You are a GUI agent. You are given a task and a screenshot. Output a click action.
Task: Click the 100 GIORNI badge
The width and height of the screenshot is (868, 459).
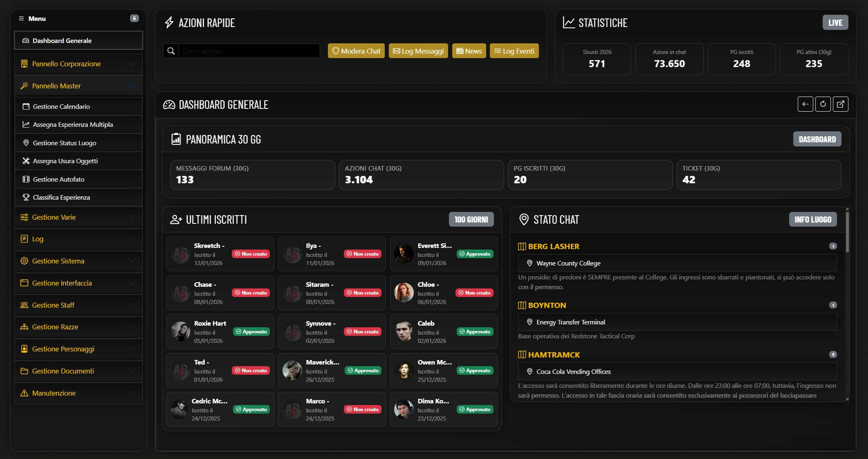pos(471,220)
